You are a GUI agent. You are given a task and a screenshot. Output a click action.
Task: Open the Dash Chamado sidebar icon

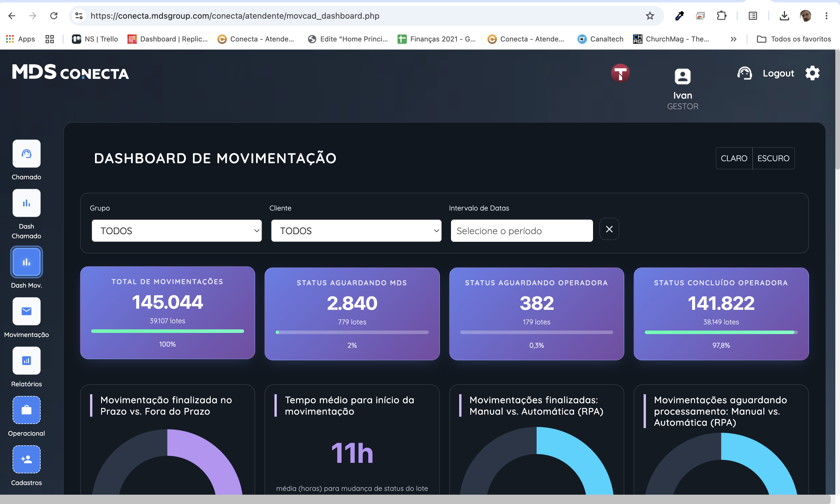(27, 203)
